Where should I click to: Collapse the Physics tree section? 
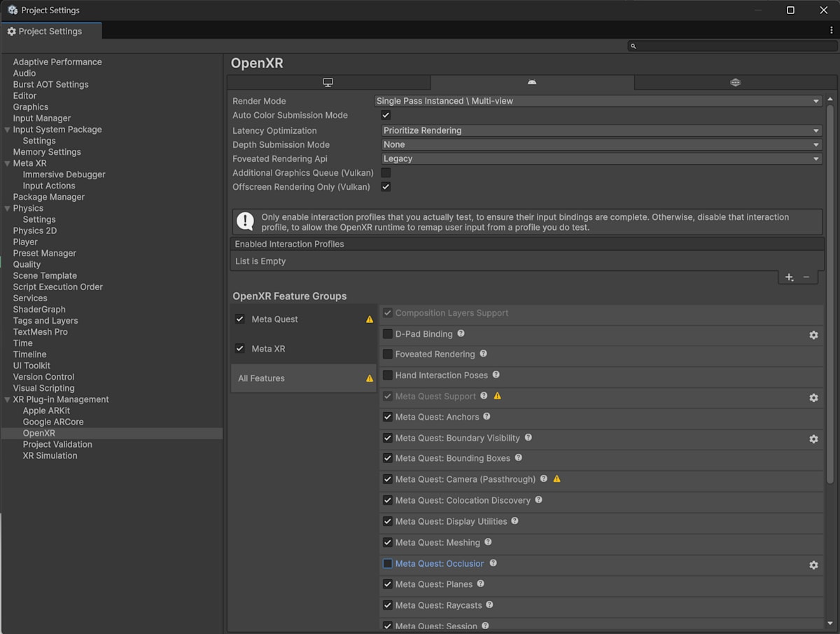click(x=8, y=208)
